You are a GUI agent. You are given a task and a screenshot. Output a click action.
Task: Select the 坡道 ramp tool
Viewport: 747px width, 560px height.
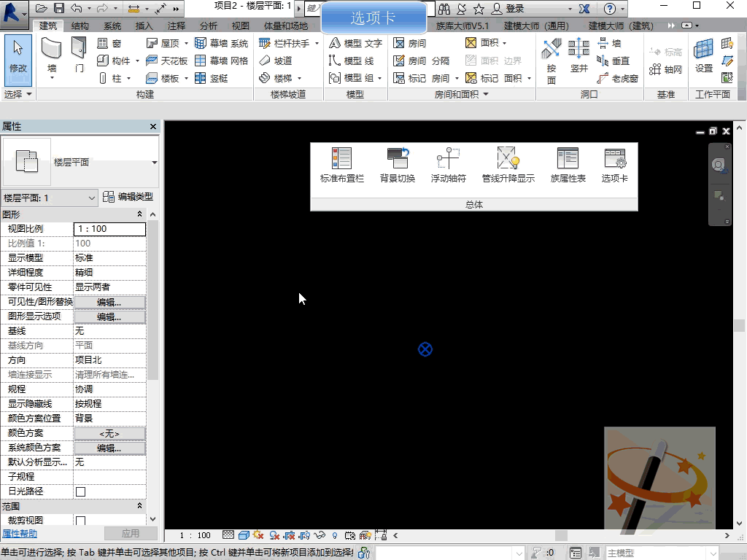pos(276,61)
